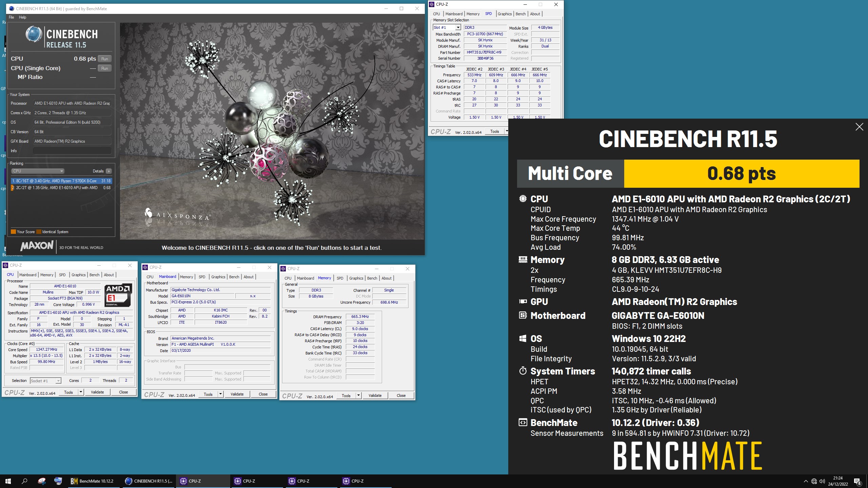Open SPD tab in Mainboard CPU-Z window
The width and height of the screenshot is (868, 488).
point(202,277)
